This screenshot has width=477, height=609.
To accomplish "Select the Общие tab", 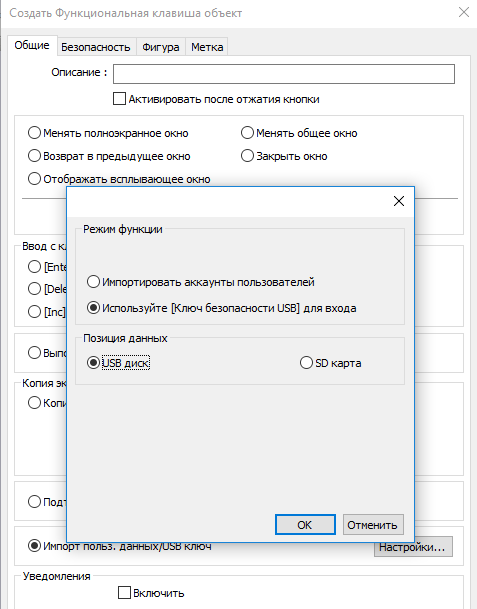I will pos(32,45).
